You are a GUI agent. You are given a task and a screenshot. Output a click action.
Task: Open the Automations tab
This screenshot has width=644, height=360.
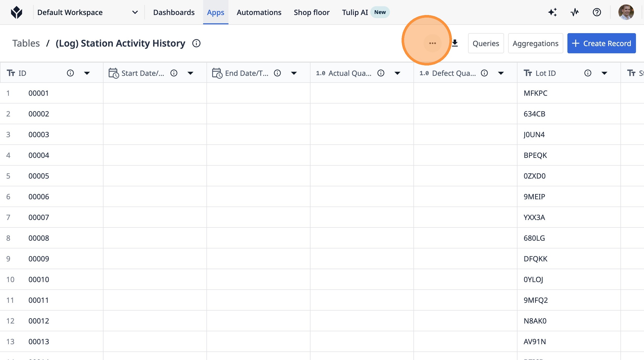click(x=259, y=12)
